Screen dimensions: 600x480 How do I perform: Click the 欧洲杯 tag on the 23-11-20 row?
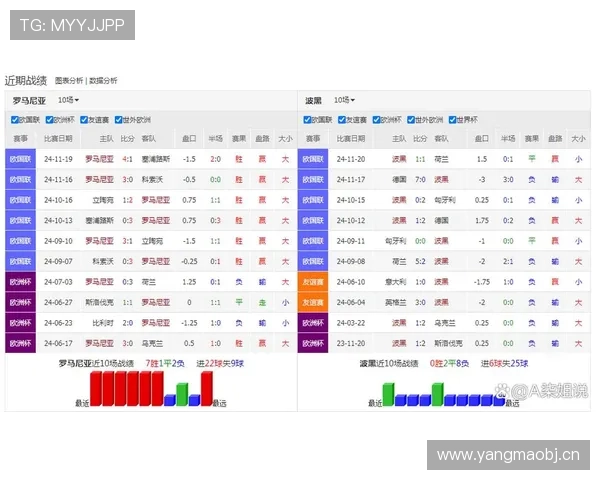tap(313, 343)
